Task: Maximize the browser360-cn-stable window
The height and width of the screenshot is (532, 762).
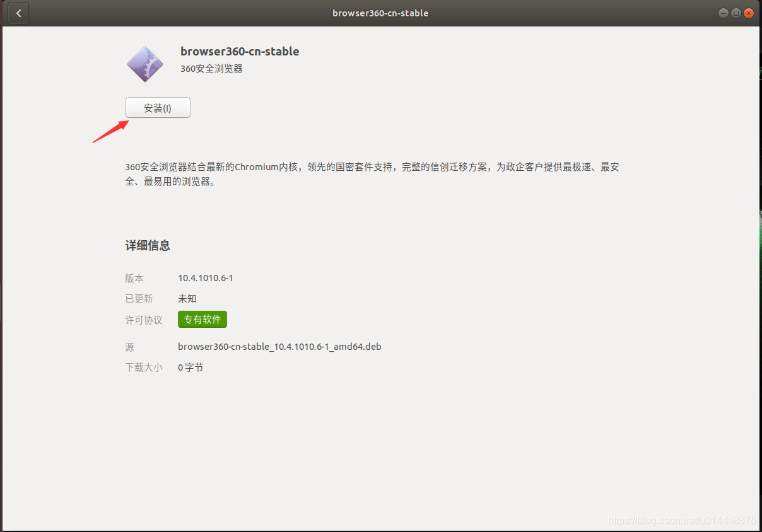Action: [736, 13]
